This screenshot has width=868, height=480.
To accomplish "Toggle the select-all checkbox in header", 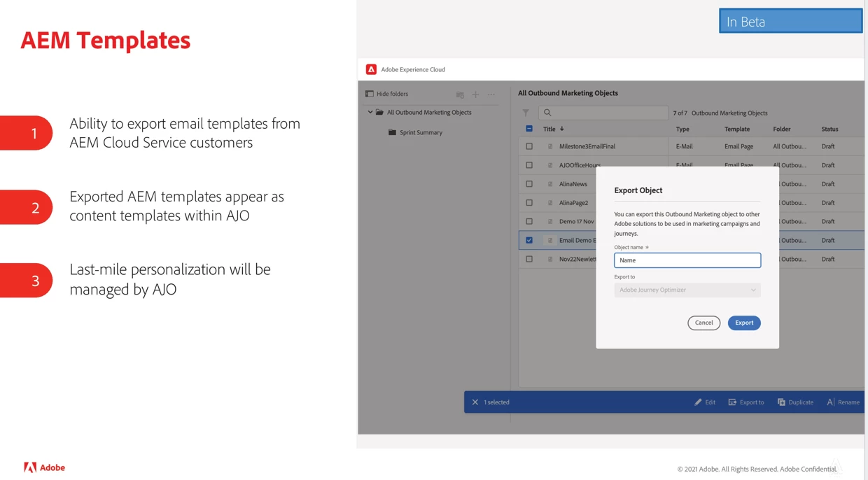I will (x=529, y=129).
